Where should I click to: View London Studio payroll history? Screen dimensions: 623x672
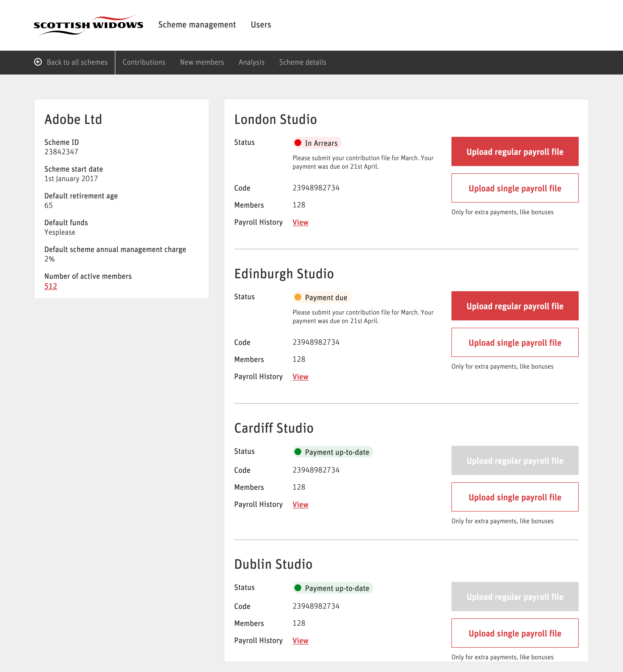(x=300, y=222)
